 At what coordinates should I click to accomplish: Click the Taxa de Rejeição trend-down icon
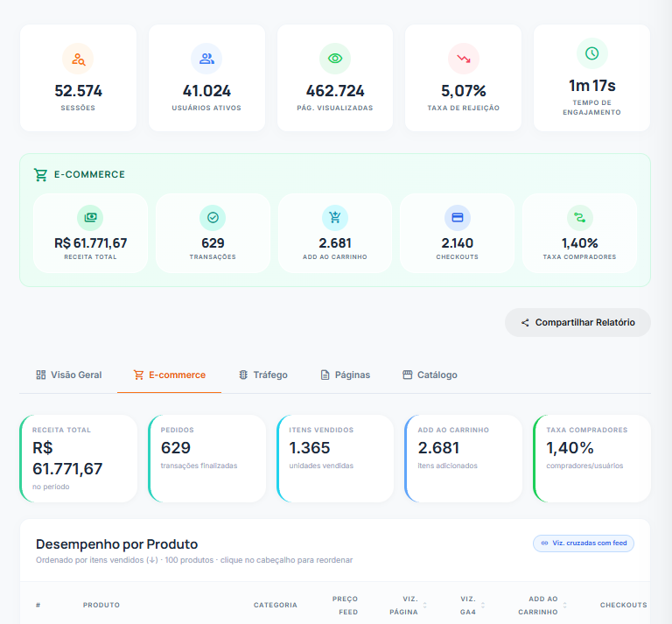pos(463,59)
